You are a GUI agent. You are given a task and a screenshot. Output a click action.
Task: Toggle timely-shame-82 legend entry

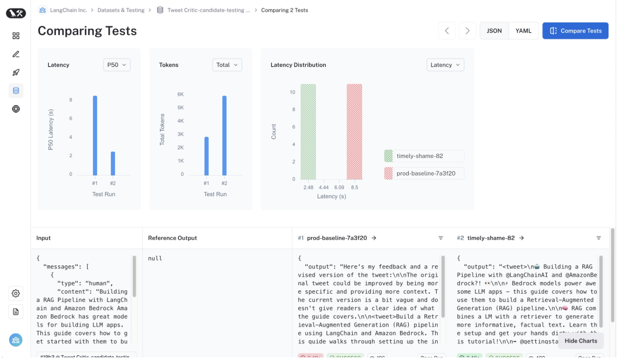point(424,156)
